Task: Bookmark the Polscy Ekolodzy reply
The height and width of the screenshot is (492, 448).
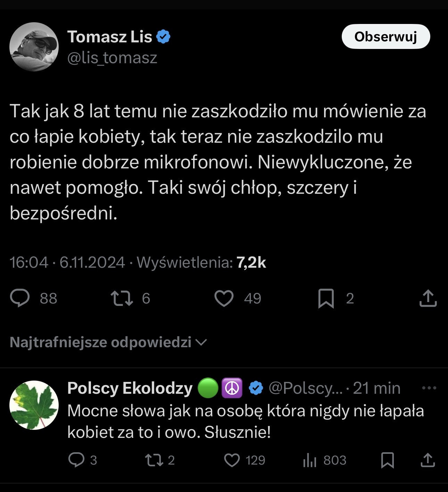Action: (387, 460)
